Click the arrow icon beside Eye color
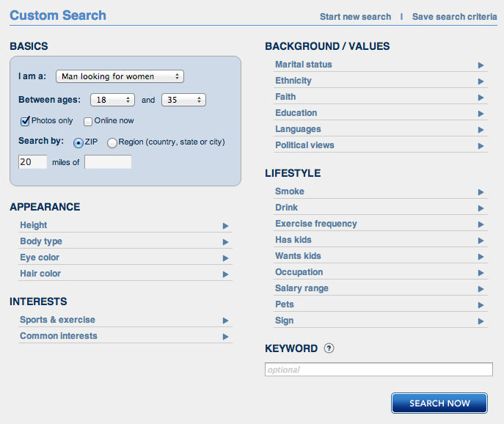The height and width of the screenshot is (424, 504). (x=226, y=258)
